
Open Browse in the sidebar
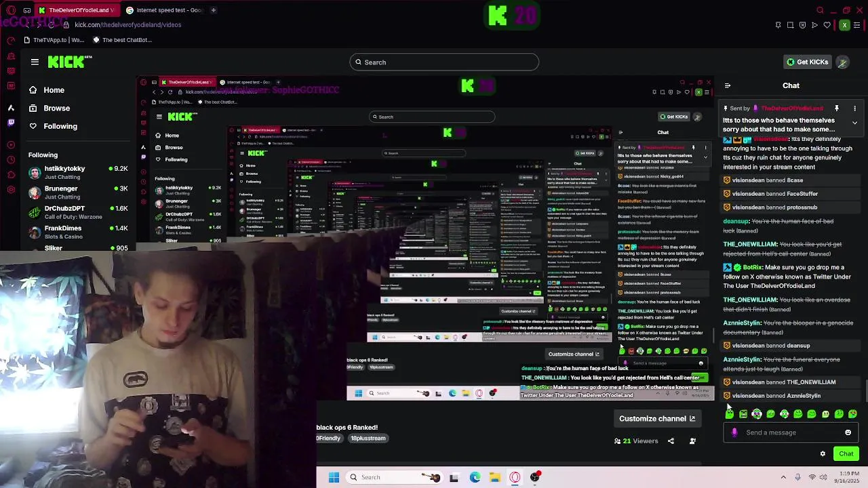coord(49,108)
